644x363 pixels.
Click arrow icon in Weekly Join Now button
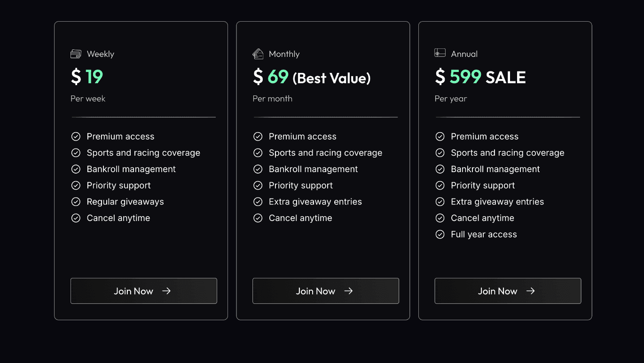166,291
